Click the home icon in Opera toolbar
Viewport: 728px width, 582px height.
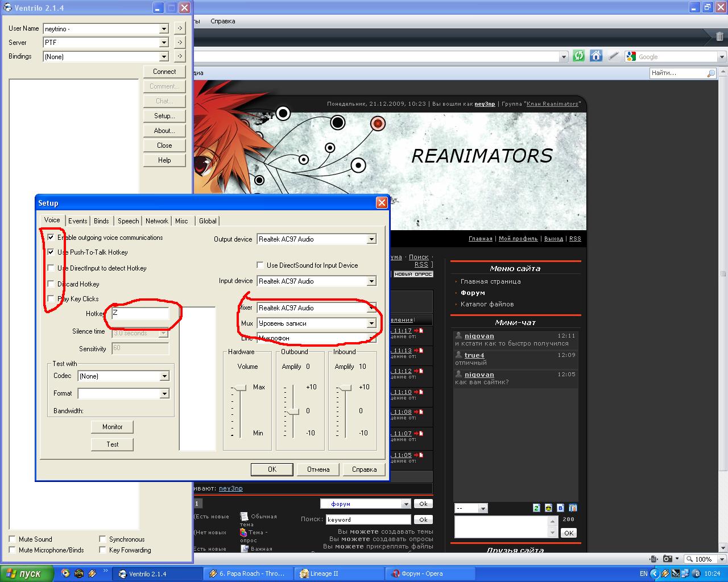[x=596, y=56]
